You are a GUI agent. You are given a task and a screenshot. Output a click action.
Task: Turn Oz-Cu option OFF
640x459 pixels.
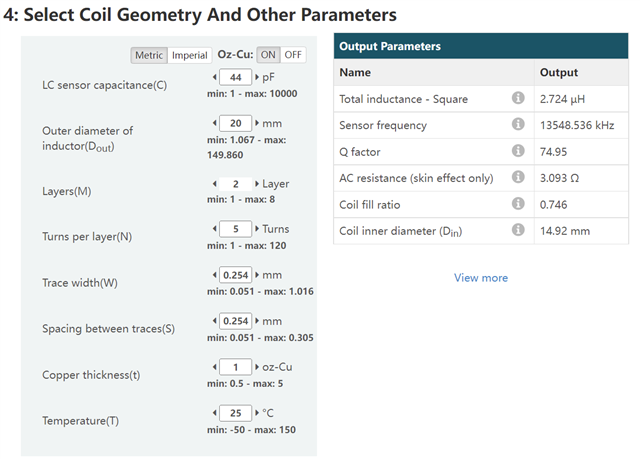(293, 55)
